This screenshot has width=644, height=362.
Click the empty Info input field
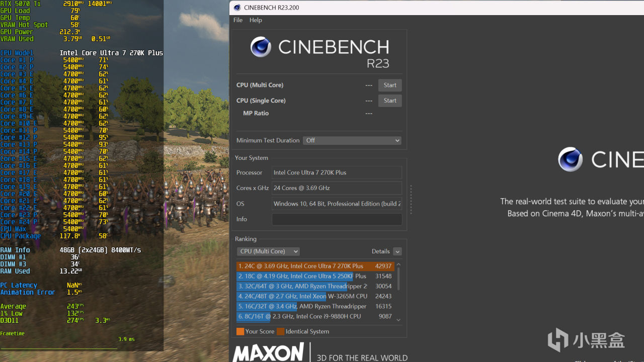(x=337, y=219)
